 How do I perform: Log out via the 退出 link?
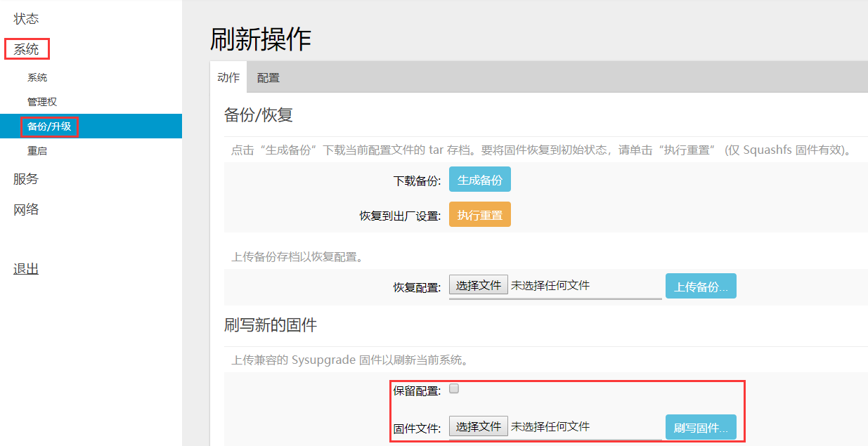[x=26, y=268]
